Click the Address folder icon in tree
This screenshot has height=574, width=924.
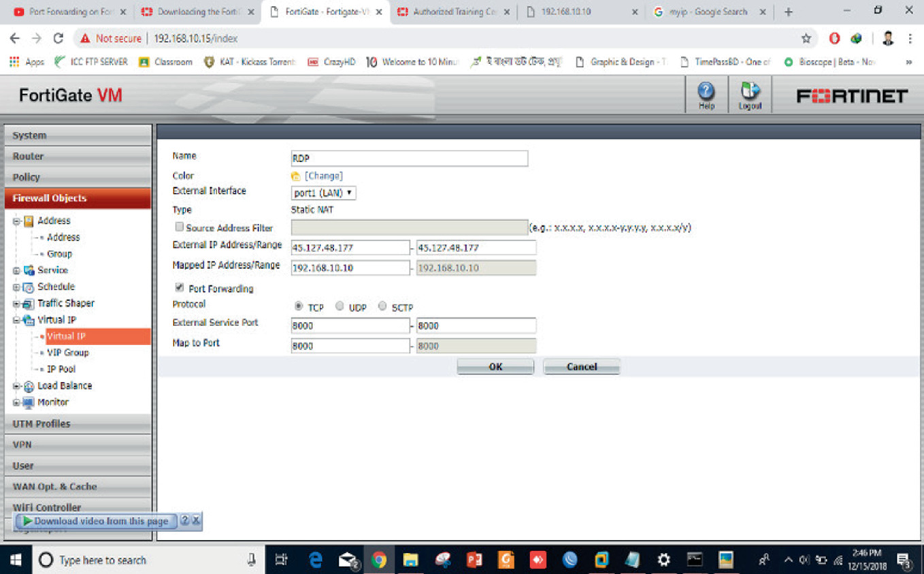pos(29,221)
